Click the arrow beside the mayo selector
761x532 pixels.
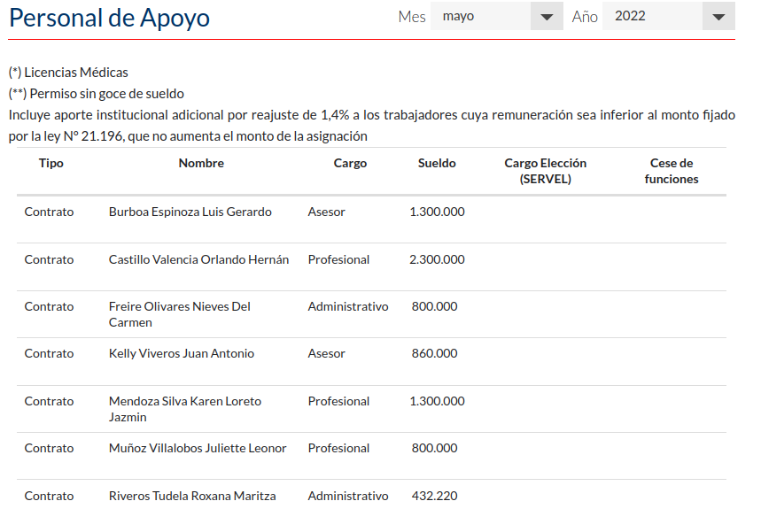coord(546,17)
